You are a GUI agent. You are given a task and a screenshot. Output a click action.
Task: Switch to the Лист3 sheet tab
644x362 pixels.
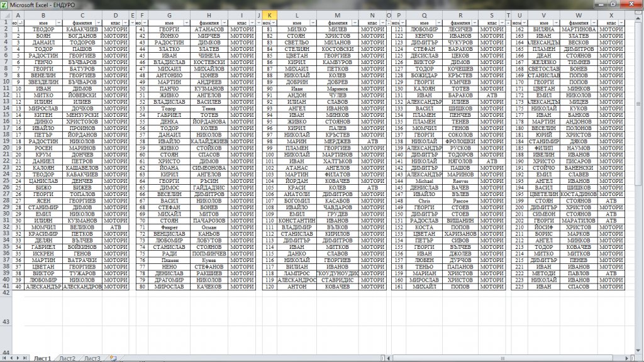(92, 358)
